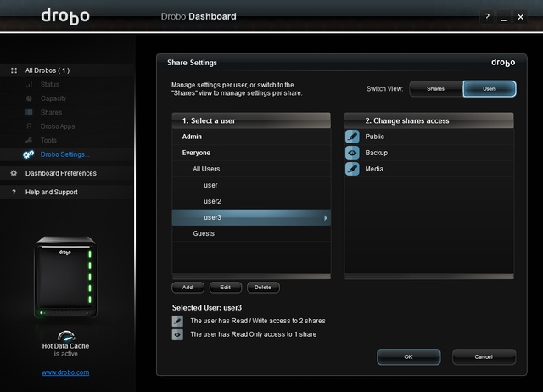Toggle read-only eye icon for Backup share
The height and width of the screenshot is (392, 543).
click(x=353, y=153)
